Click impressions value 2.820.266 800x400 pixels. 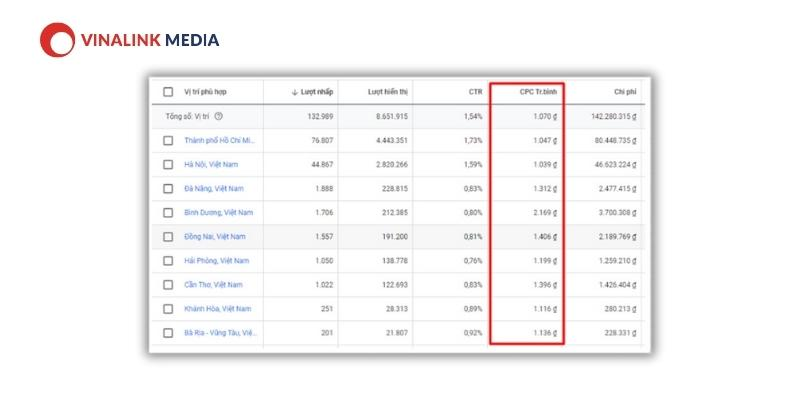[392, 164]
